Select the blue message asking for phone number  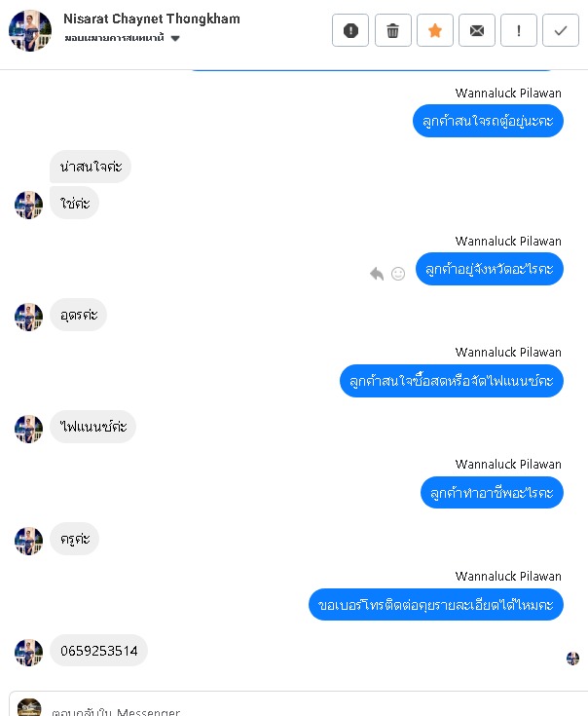(436, 605)
